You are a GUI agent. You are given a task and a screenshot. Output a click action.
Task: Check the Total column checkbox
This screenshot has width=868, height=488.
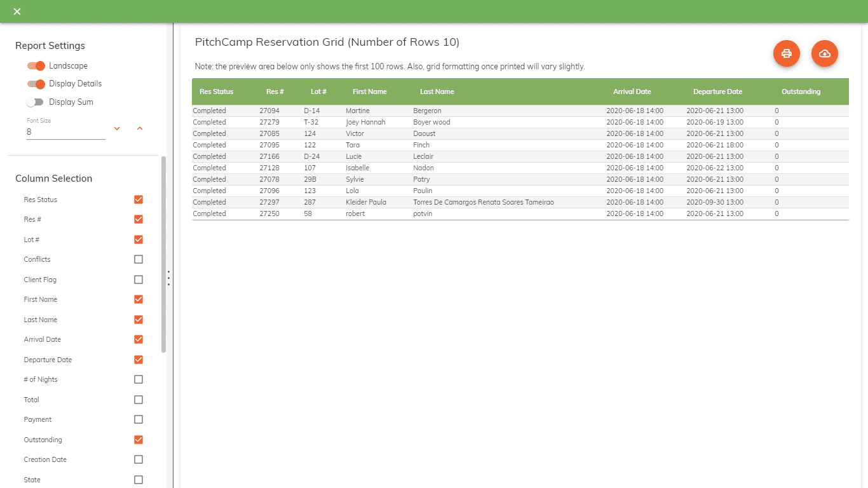tap(139, 400)
